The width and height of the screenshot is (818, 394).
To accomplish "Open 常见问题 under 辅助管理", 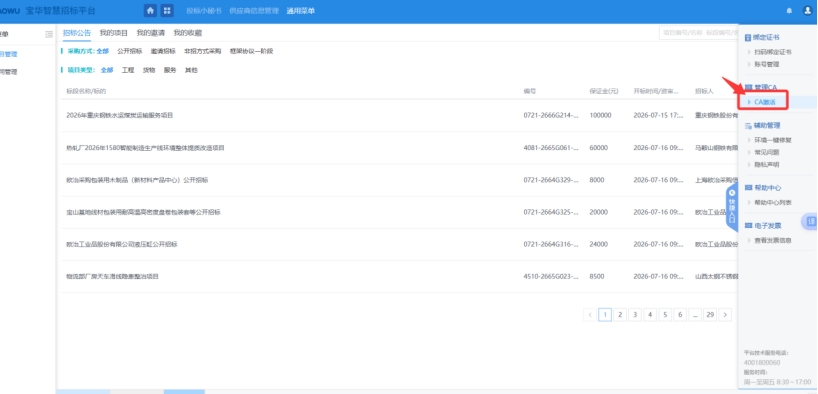I will click(766, 152).
